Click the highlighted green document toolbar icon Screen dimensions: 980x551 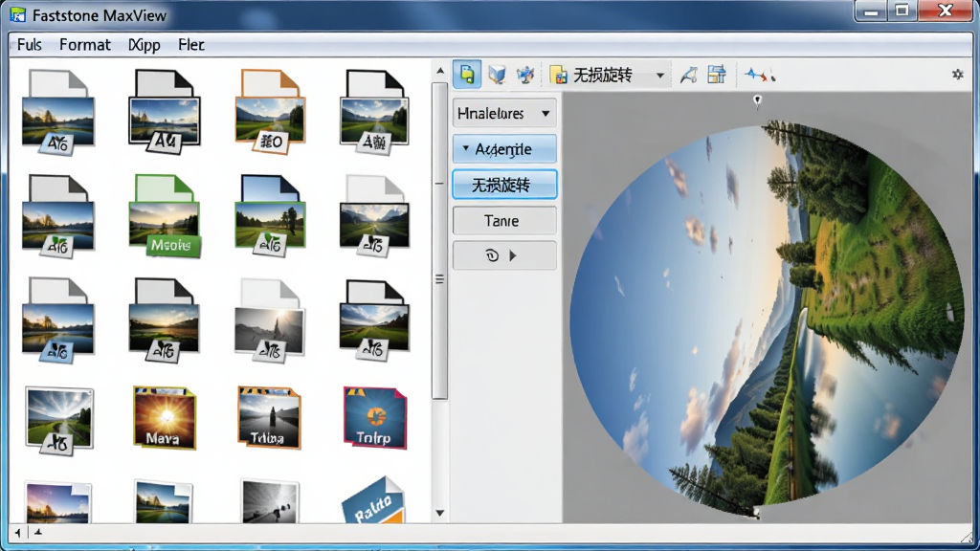pos(467,75)
